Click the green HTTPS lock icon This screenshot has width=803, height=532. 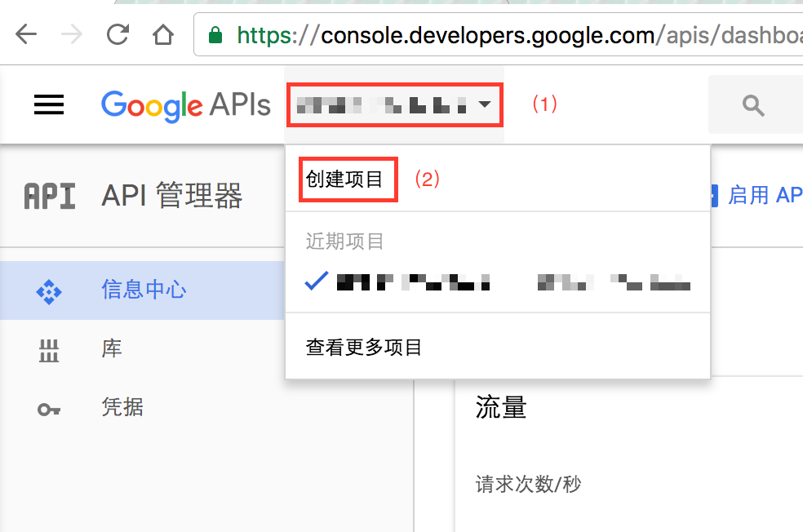coord(215,35)
